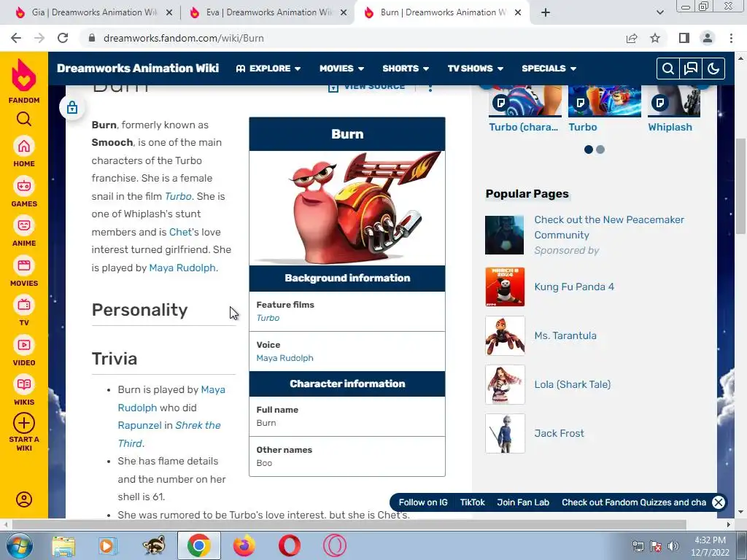Click Join Fan Lab in banner
This screenshot has height=560, width=747.
tap(523, 502)
